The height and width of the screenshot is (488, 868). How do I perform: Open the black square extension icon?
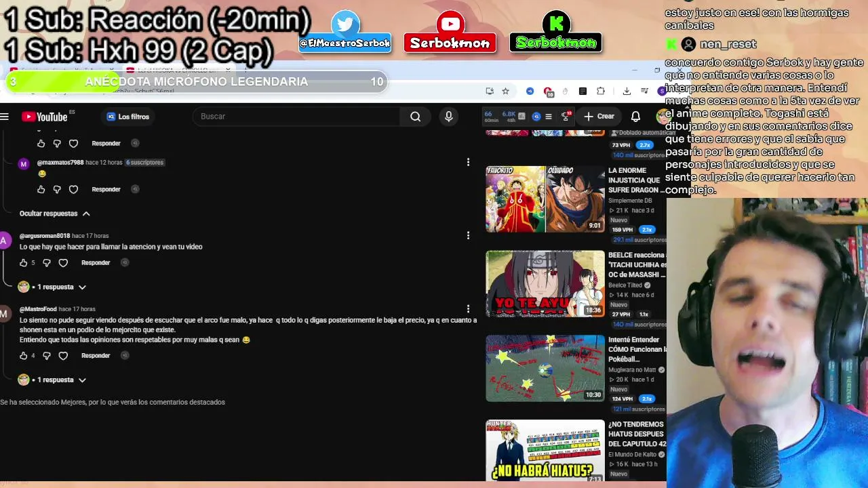pos(583,91)
